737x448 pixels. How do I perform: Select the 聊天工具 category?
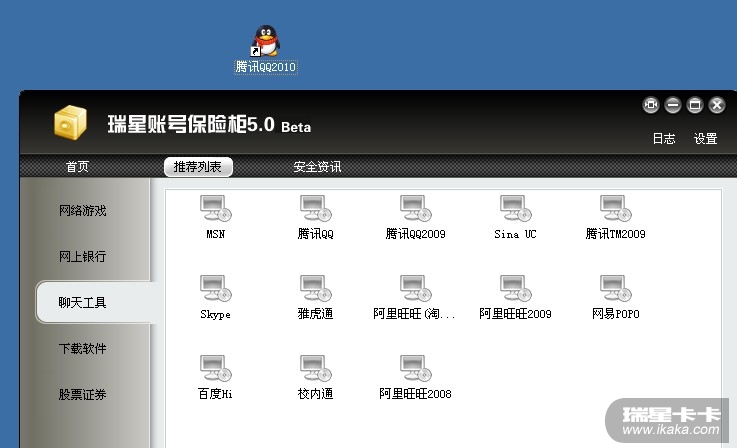(94, 302)
